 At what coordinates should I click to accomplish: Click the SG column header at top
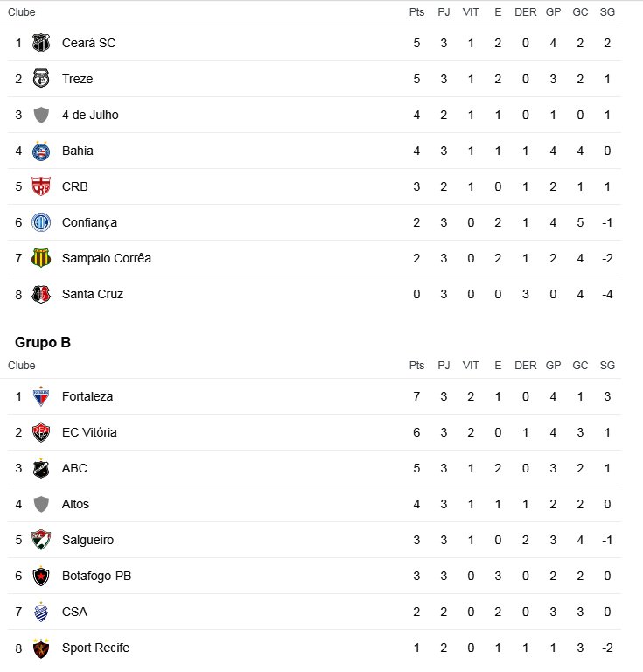tap(607, 12)
